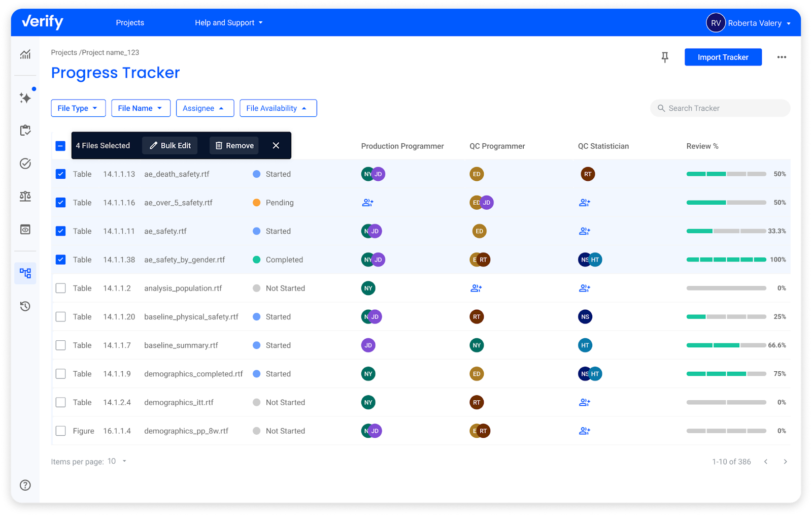Pin the Progress Tracker page
This screenshot has height=516, width=812.
point(665,57)
